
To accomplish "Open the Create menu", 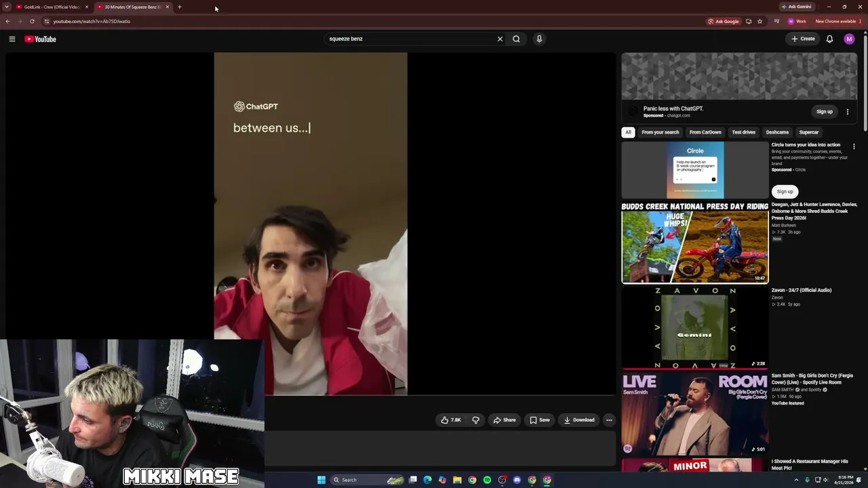I will tap(803, 39).
